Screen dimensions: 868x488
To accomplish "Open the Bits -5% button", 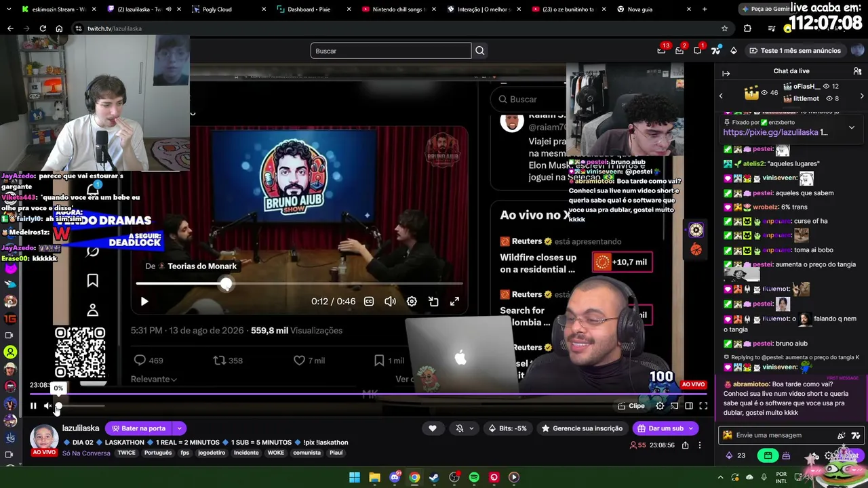I will click(x=509, y=428).
